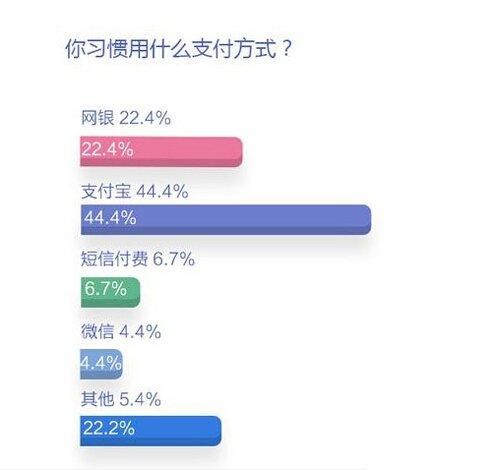Click the 6.7% text inside green bar
This screenshot has height=470, width=493.
pos(105,288)
